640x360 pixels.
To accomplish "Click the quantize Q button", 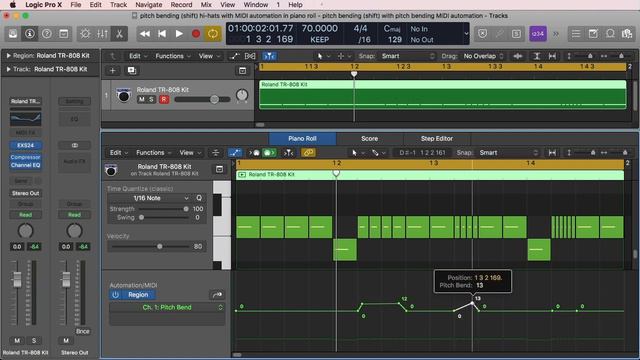I will click(x=199, y=198).
